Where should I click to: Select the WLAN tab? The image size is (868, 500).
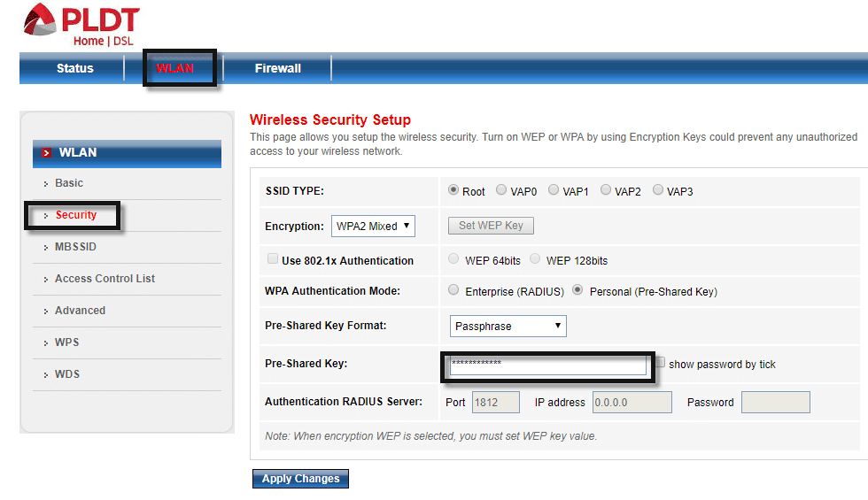pyautogui.click(x=174, y=69)
